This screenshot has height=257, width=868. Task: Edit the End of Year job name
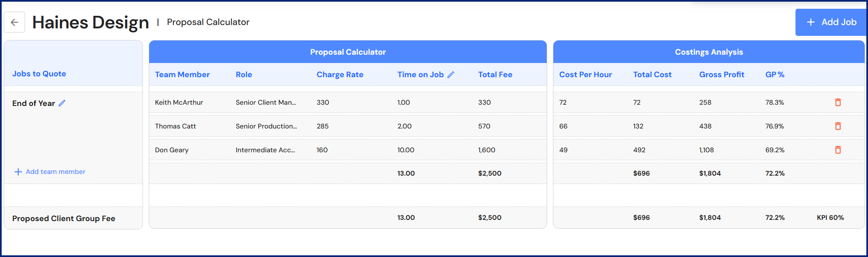62,103
